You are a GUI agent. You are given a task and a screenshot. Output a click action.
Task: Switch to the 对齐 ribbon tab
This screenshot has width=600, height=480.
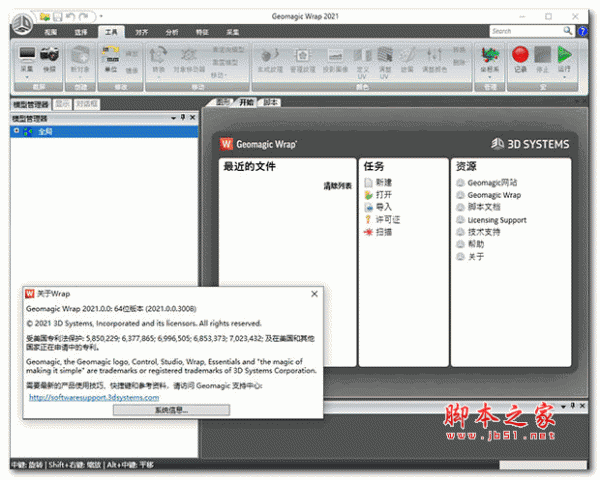click(141, 33)
